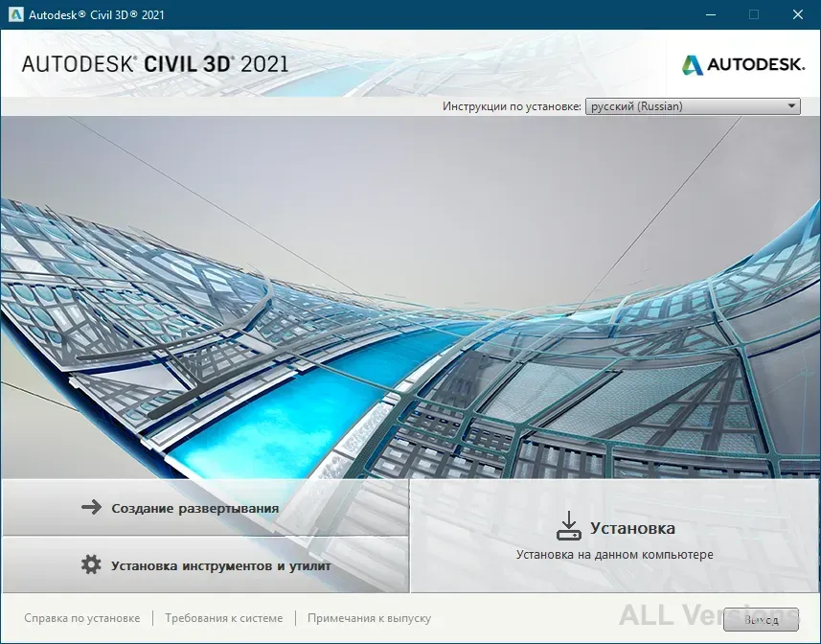The width and height of the screenshot is (821, 644).
Task: Close the Civil 3D installer window
Action: pyautogui.click(x=798, y=14)
